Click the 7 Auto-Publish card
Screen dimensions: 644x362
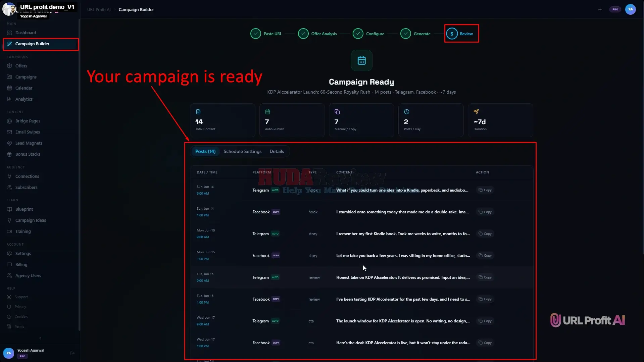click(292, 120)
